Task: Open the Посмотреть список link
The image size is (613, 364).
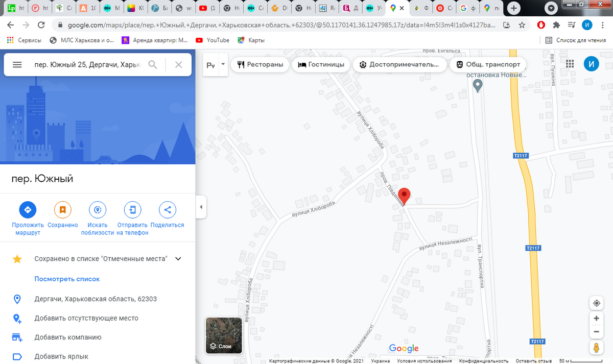Action: (x=67, y=279)
